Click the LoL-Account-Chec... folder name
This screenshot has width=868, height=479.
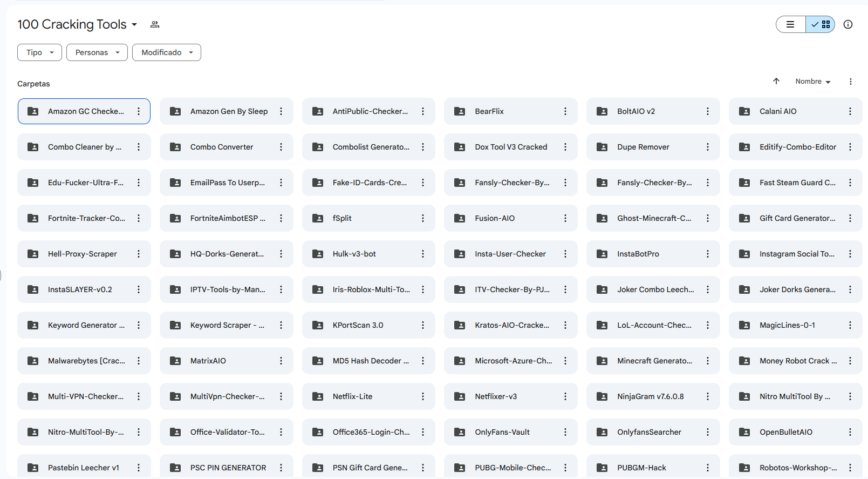coord(654,325)
